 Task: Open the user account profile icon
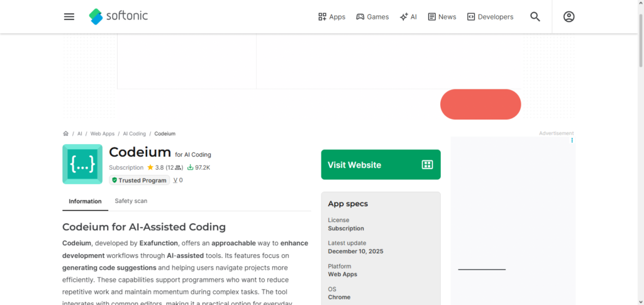click(x=569, y=17)
